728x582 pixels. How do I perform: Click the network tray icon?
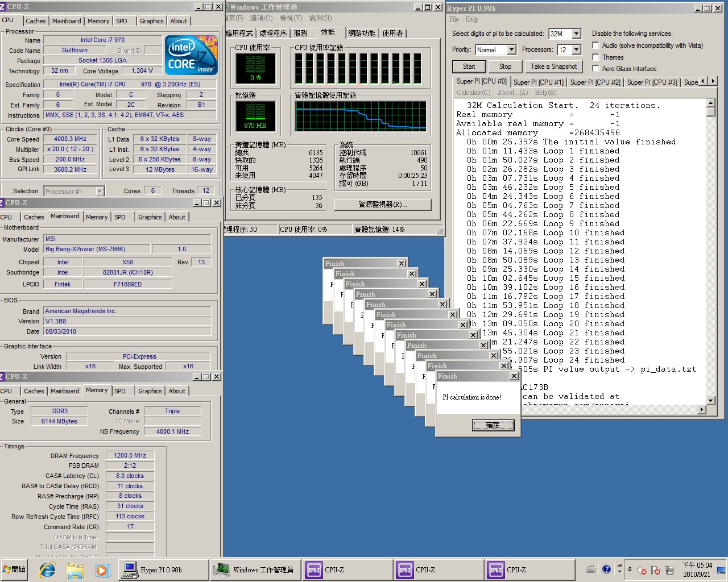coord(669,570)
